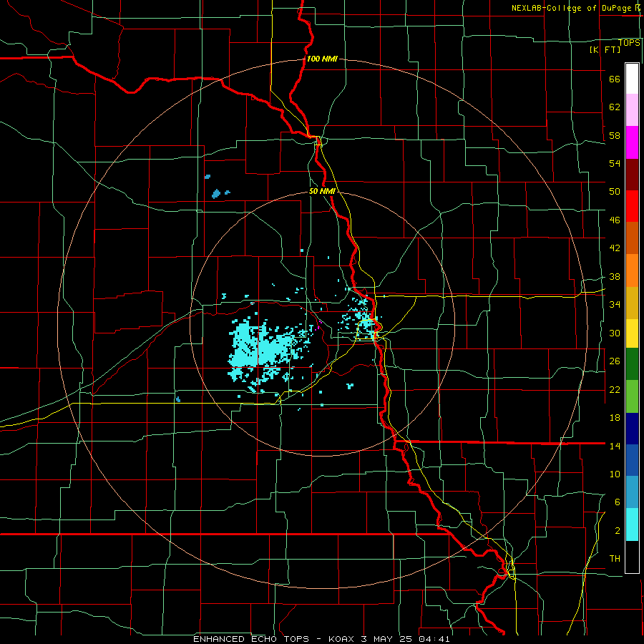Choose the maroon swatch in the color scale
Image resolution: width=644 pixels, height=644 pixels.
pyautogui.click(x=632, y=175)
